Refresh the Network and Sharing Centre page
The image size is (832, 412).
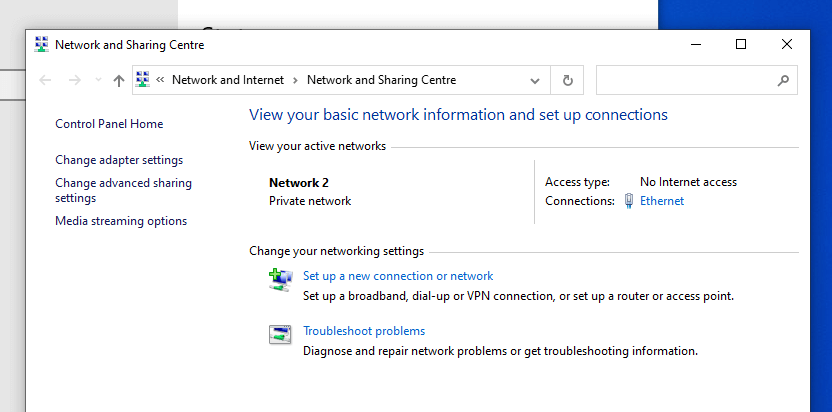(x=567, y=80)
